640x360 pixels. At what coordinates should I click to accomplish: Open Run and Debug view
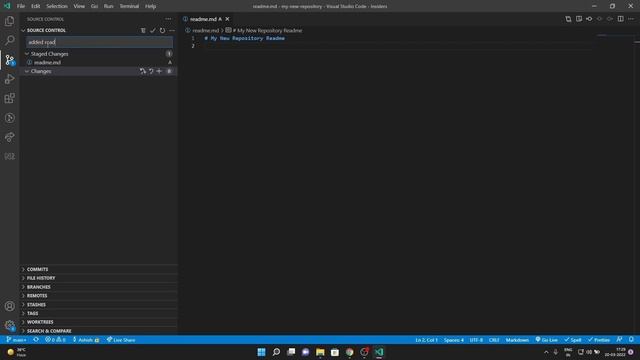pyautogui.click(x=9, y=79)
